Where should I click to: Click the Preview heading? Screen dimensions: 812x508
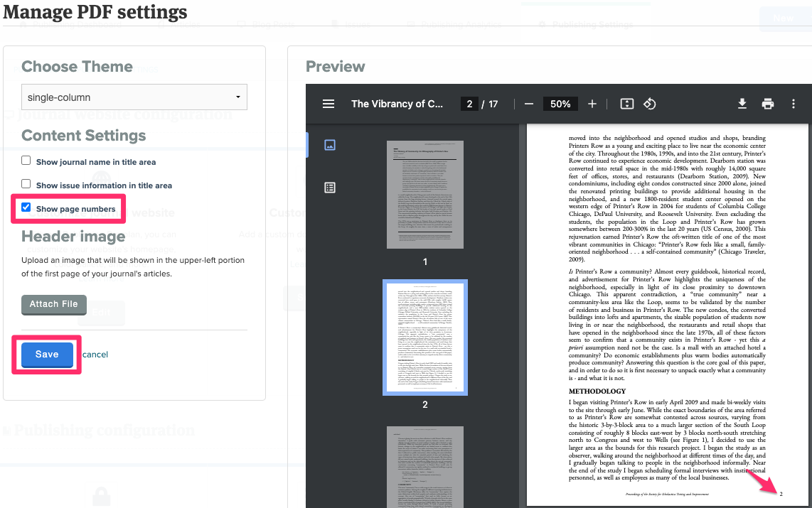336,67
